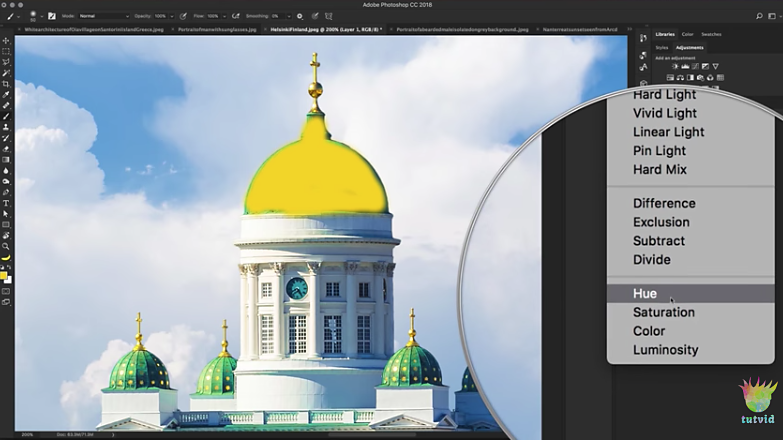Select the Blur tool

click(x=6, y=171)
